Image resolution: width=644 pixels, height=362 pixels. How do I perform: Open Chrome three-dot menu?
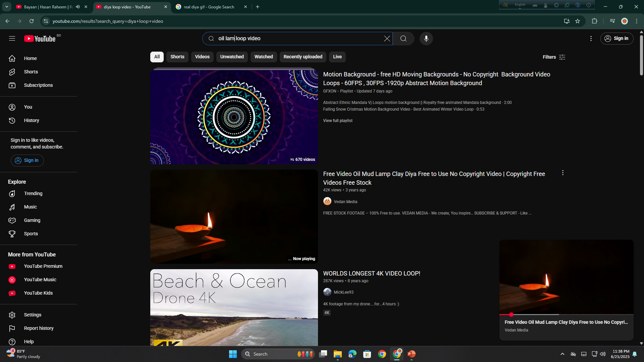637,21
